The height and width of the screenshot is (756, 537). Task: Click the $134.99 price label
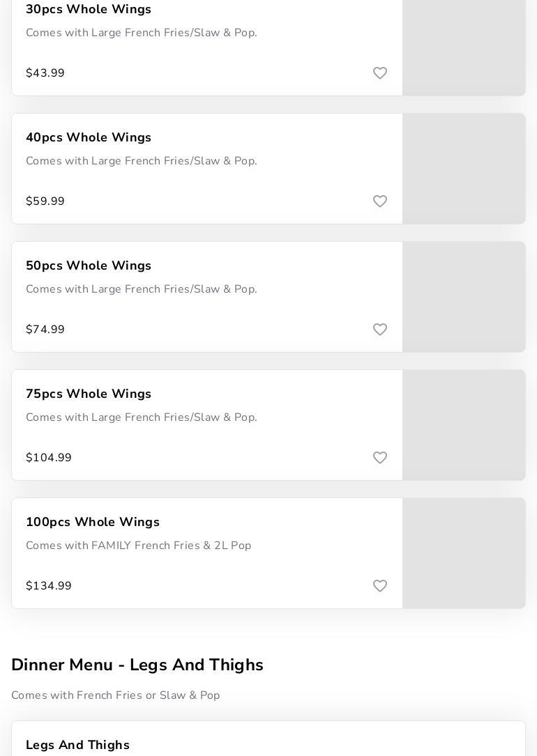[x=49, y=586]
